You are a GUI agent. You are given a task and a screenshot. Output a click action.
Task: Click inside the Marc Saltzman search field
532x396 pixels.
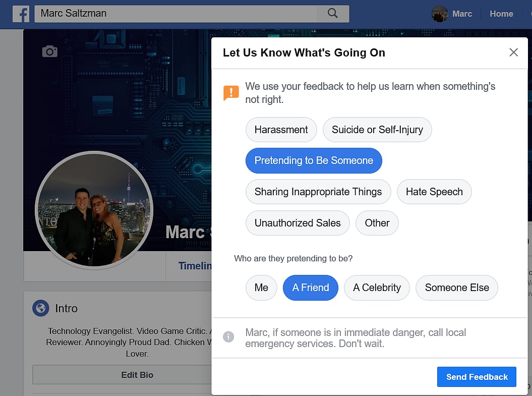(151, 14)
